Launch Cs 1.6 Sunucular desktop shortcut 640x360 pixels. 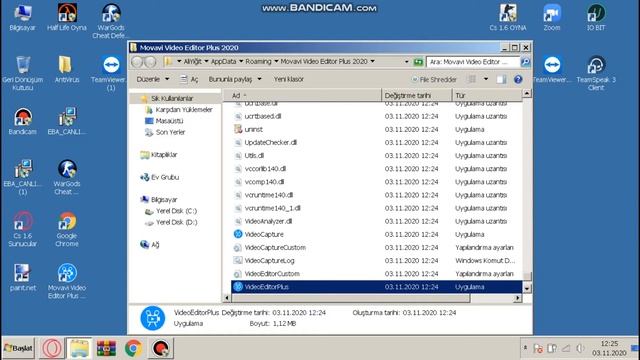point(22,229)
